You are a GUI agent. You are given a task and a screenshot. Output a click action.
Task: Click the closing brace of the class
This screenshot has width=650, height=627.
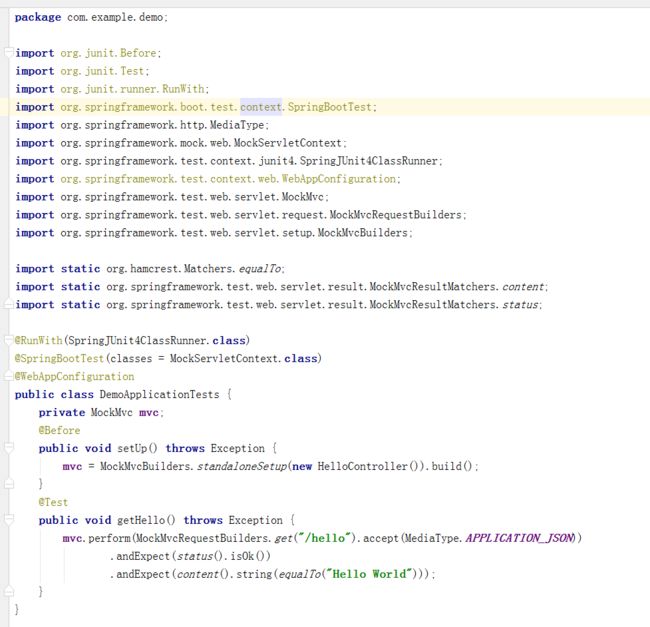click(x=17, y=609)
